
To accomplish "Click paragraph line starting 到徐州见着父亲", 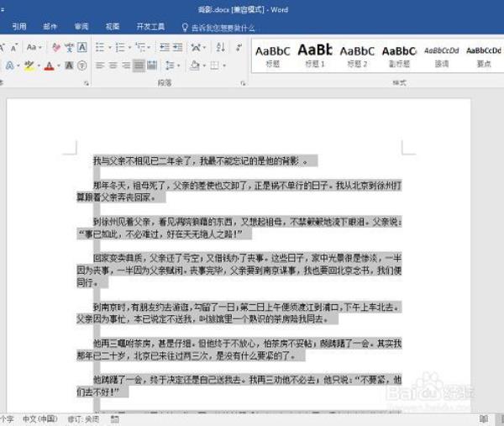I will pos(247,222).
